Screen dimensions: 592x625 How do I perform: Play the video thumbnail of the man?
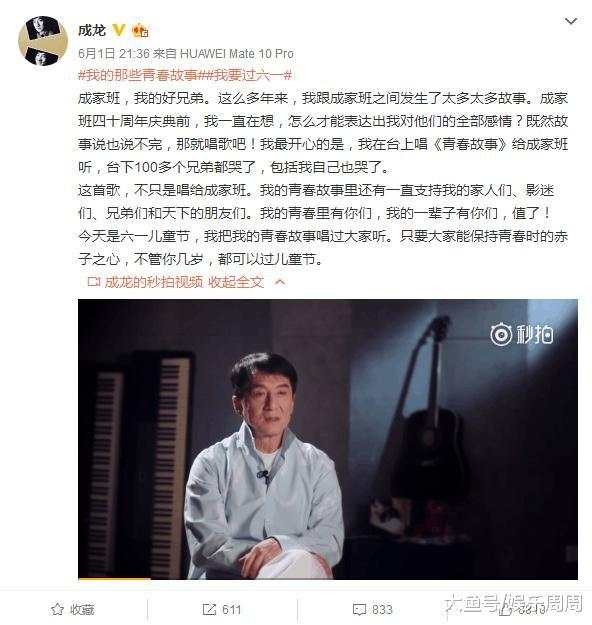tap(328, 439)
